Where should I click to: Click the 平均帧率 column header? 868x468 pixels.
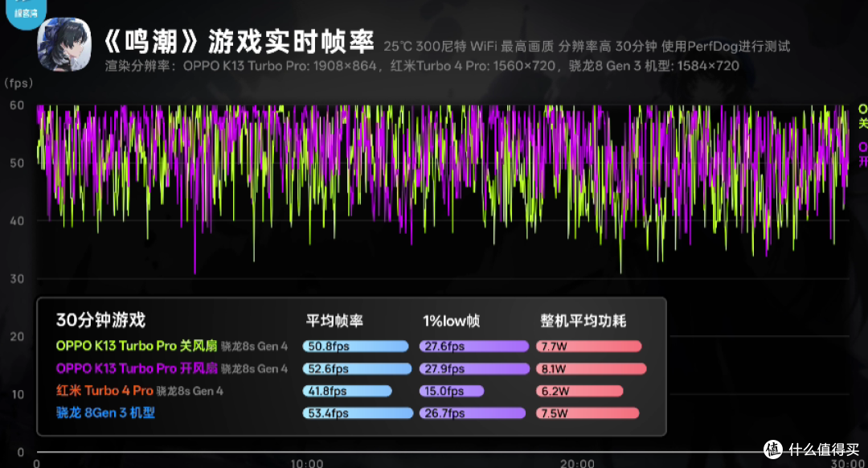(334, 321)
